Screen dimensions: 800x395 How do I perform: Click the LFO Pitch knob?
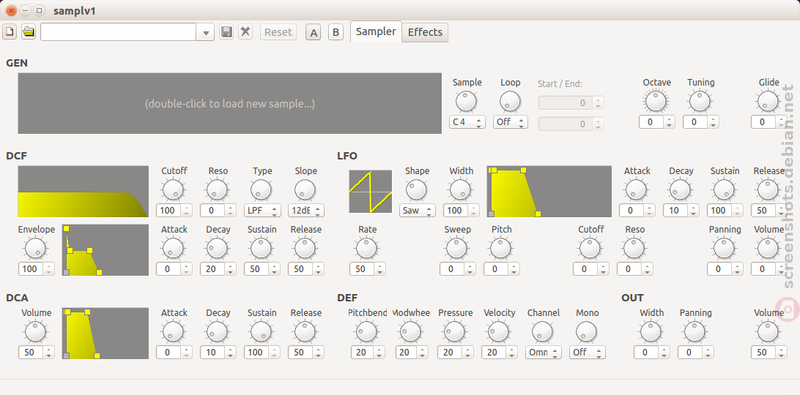[x=501, y=249]
